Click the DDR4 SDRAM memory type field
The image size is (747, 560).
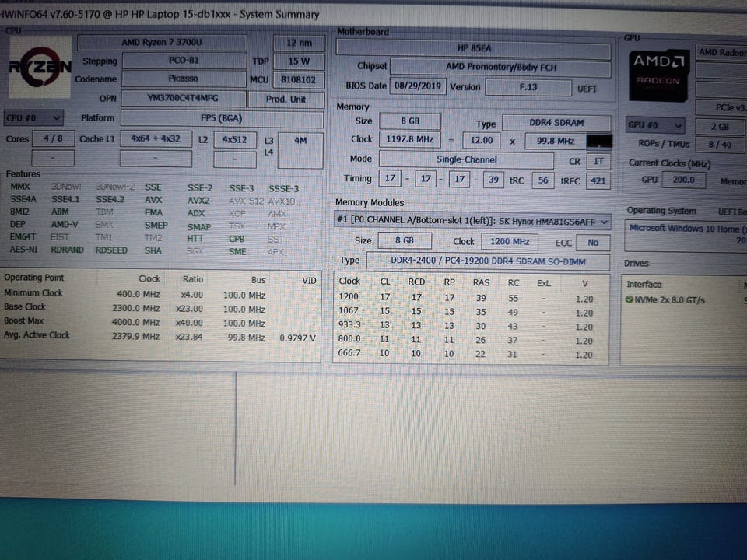click(x=556, y=123)
